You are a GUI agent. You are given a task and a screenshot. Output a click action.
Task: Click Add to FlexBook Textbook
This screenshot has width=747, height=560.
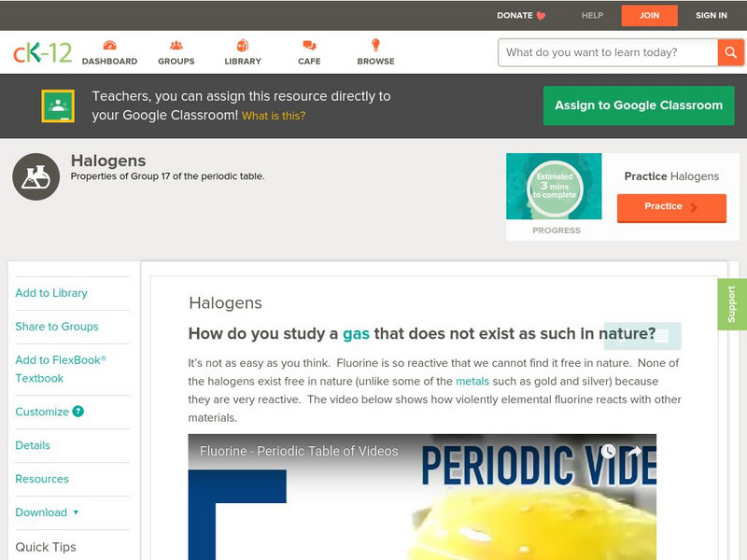pyautogui.click(x=61, y=369)
